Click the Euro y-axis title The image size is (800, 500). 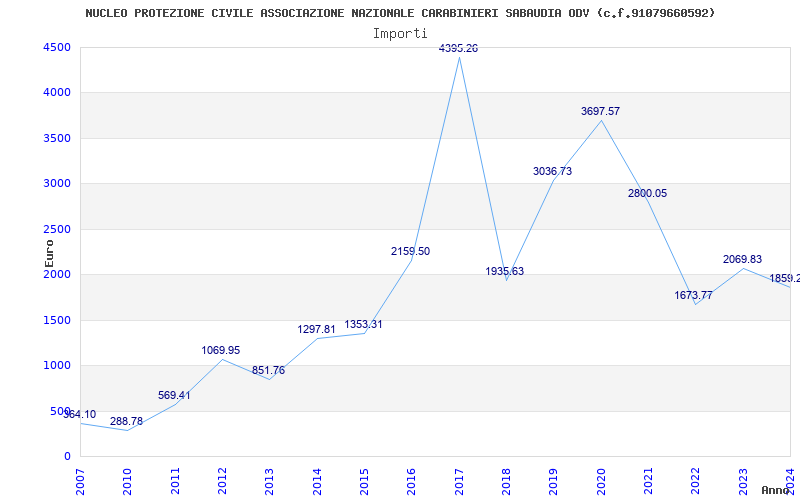49,253
